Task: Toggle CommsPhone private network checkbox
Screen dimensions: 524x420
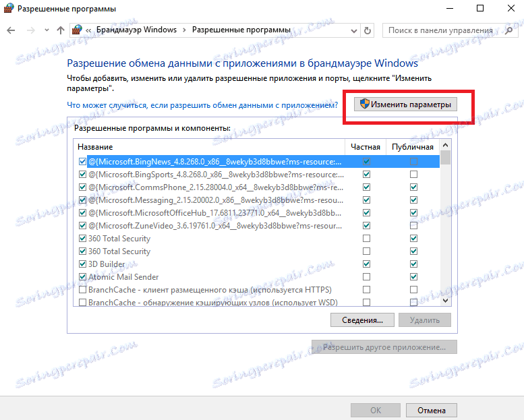Action: [367, 187]
